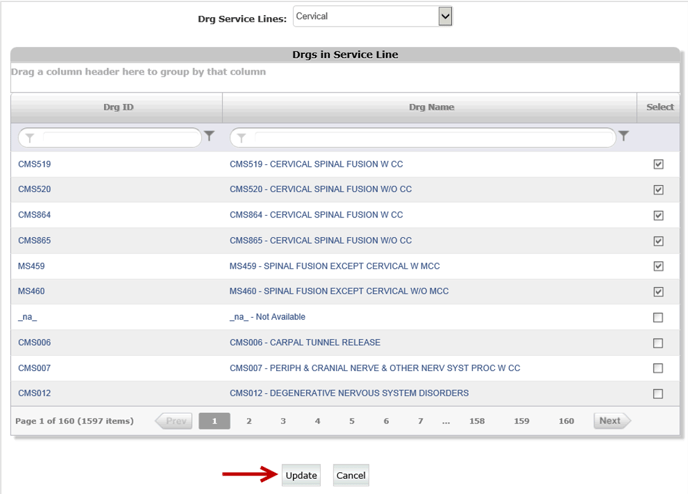This screenshot has height=494, width=688.
Task: Jump to page 5
Action: [351, 421]
